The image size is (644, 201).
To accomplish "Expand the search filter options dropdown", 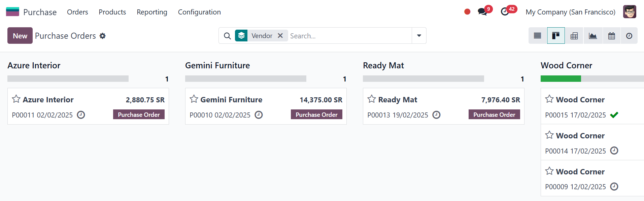I will [x=419, y=36].
